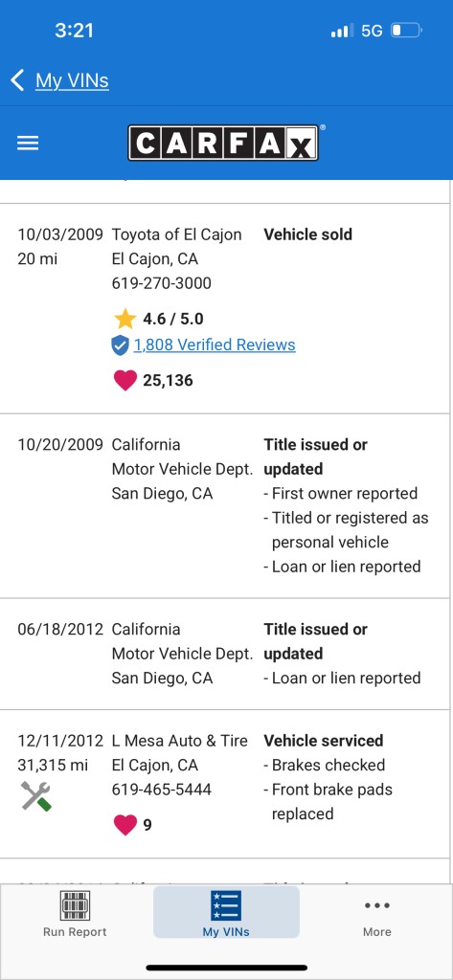The image size is (453, 980).
Task: Tap the gold star rating icon
Action: point(125,319)
